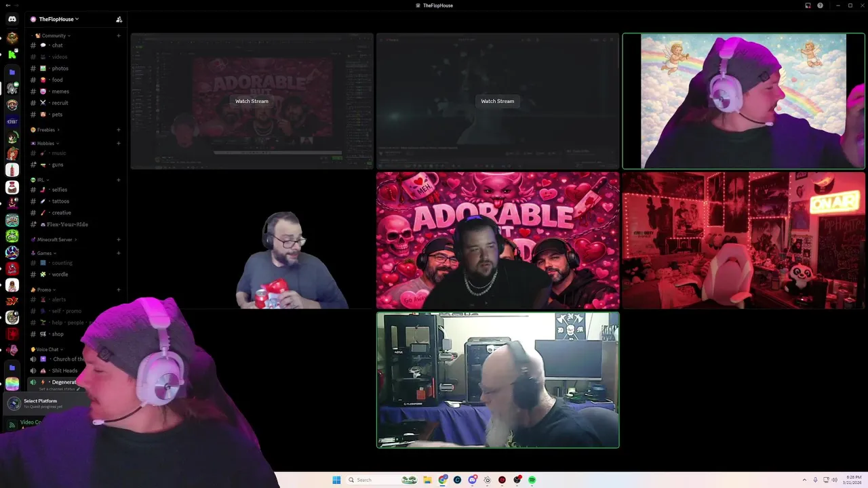Focus the red-lit room webcam tile
868x488 pixels.
(x=743, y=241)
